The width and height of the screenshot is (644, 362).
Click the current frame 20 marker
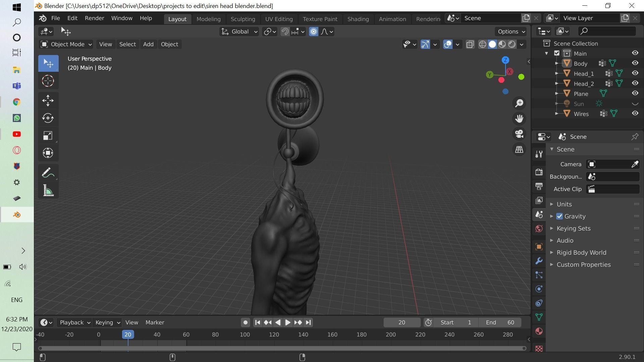128,334
